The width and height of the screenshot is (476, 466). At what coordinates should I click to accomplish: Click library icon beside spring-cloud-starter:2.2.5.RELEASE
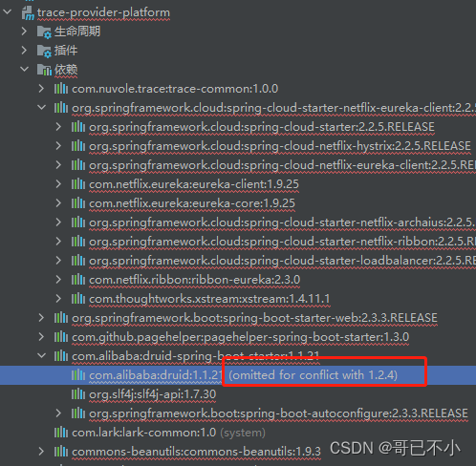click(x=78, y=127)
